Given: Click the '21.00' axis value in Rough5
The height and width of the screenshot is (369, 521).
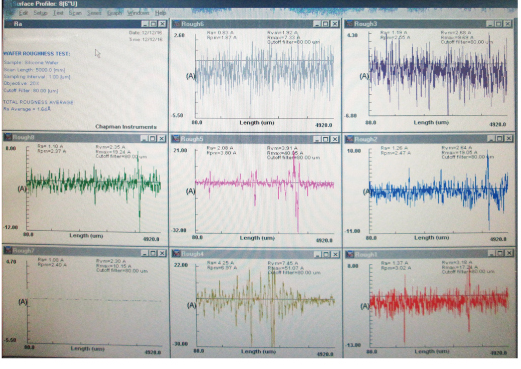Looking at the screenshot, I should [x=180, y=151].
